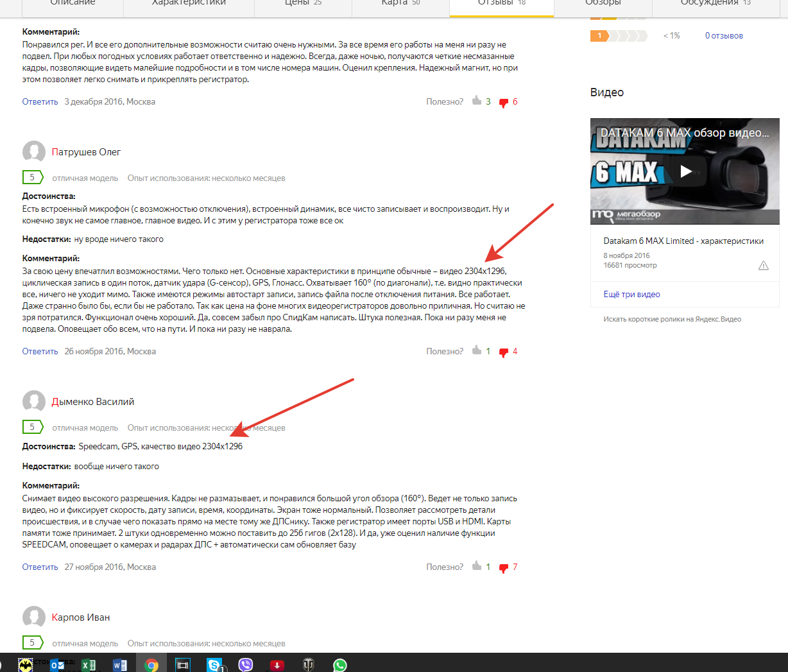Open Word from the taskbar
788x672 pixels.
[x=120, y=665]
